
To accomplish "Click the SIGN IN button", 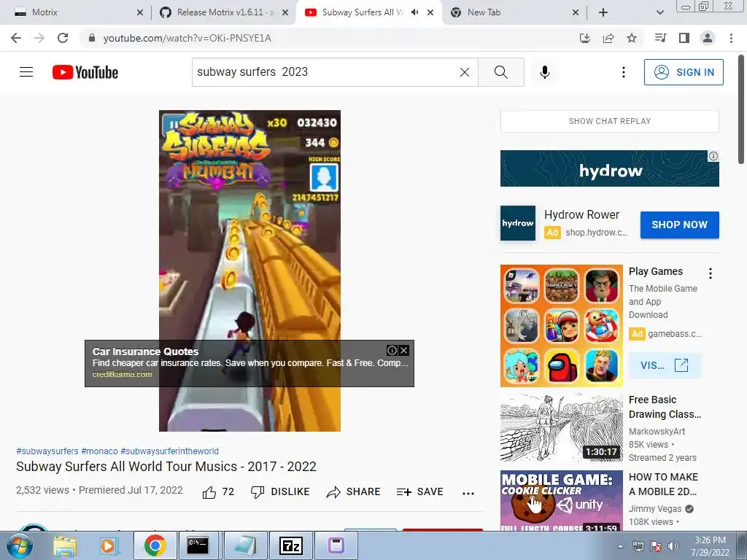I will (x=684, y=72).
